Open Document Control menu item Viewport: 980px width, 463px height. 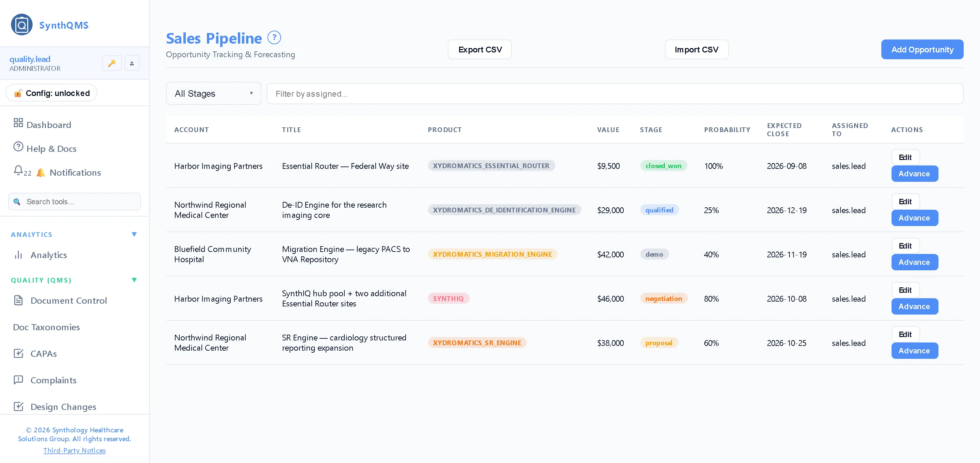pyautogui.click(x=68, y=300)
